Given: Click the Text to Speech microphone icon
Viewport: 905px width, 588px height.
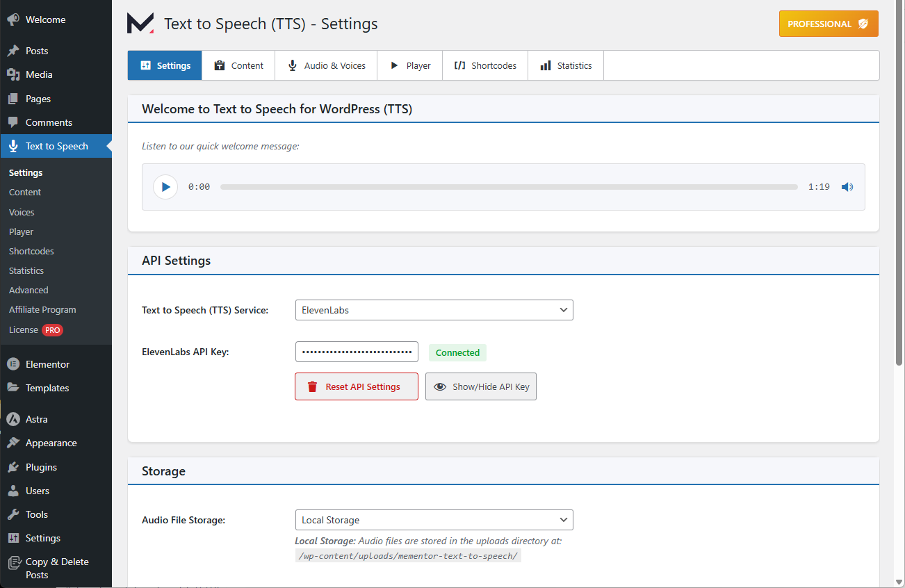Looking at the screenshot, I should 13,146.
